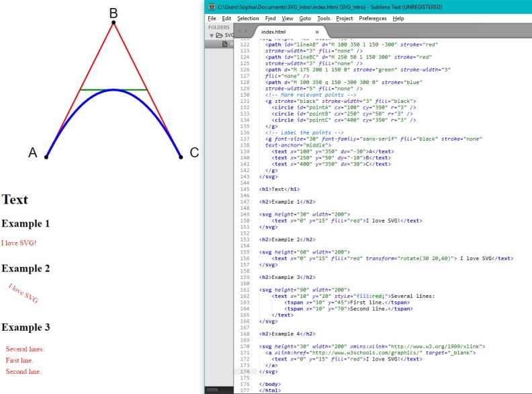Select the file icon in sidebar

(224, 44)
